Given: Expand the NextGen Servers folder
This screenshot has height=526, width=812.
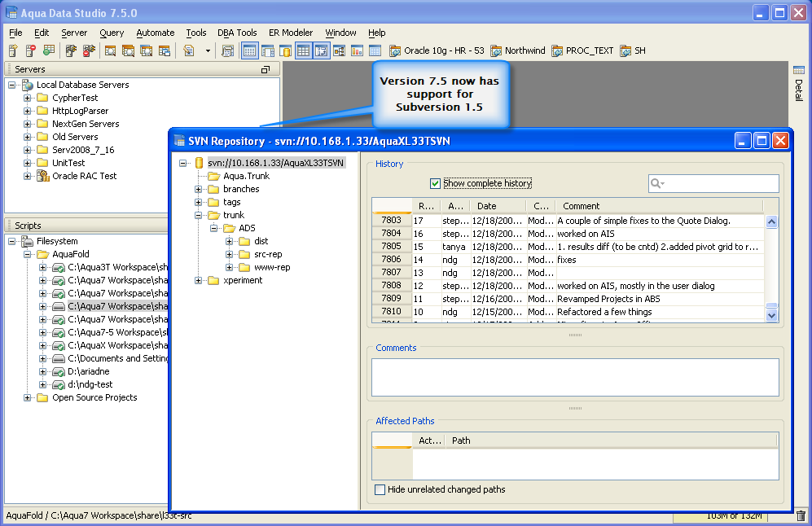Looking at the screenshot, I should [x=28, y=124].
